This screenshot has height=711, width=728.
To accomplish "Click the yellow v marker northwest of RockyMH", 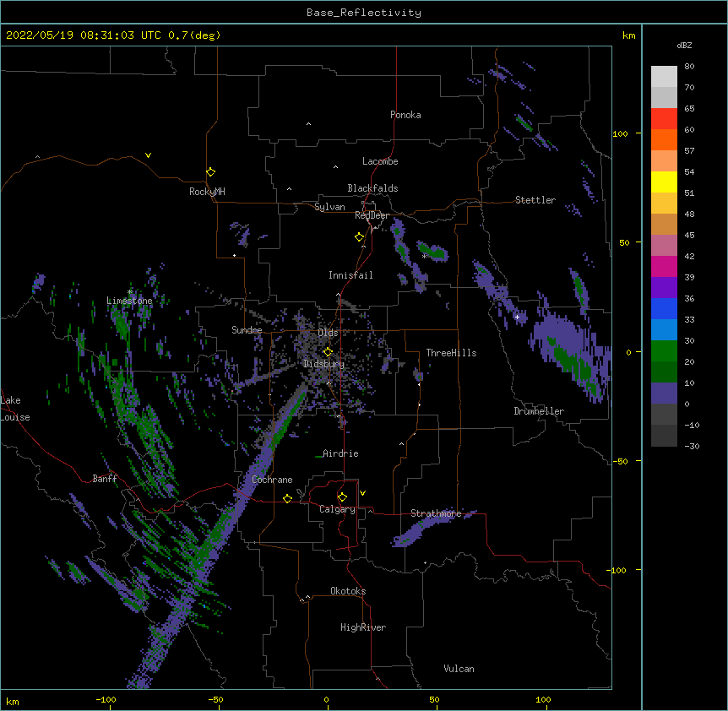I will 148,155.
